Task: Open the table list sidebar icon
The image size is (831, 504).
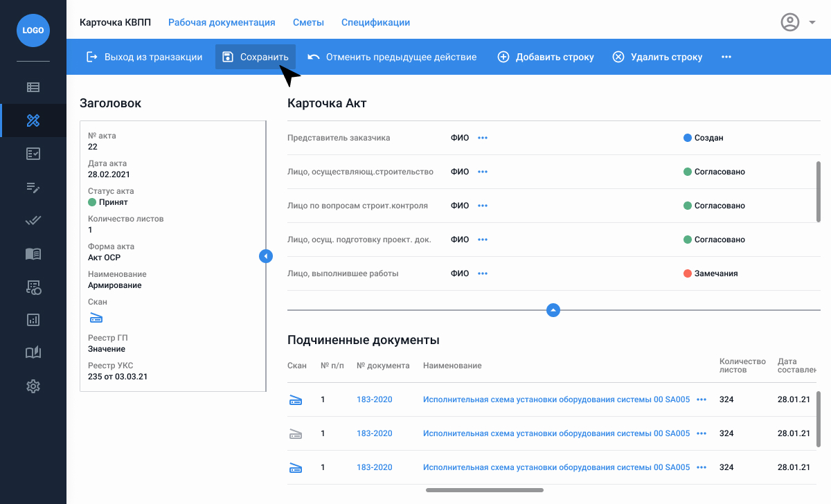Action: pyautogui.click(x=33, y=87)
